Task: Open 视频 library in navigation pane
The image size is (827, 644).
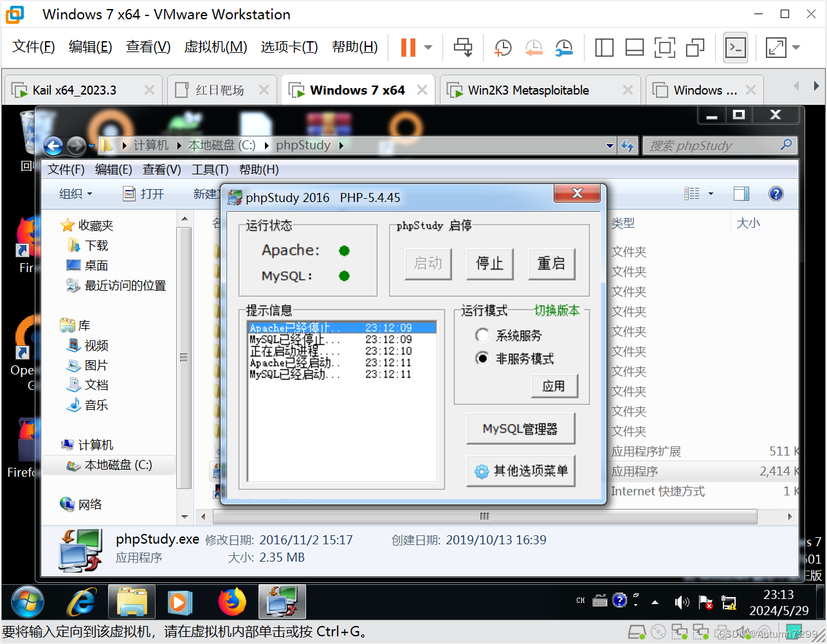Action: 89,345
